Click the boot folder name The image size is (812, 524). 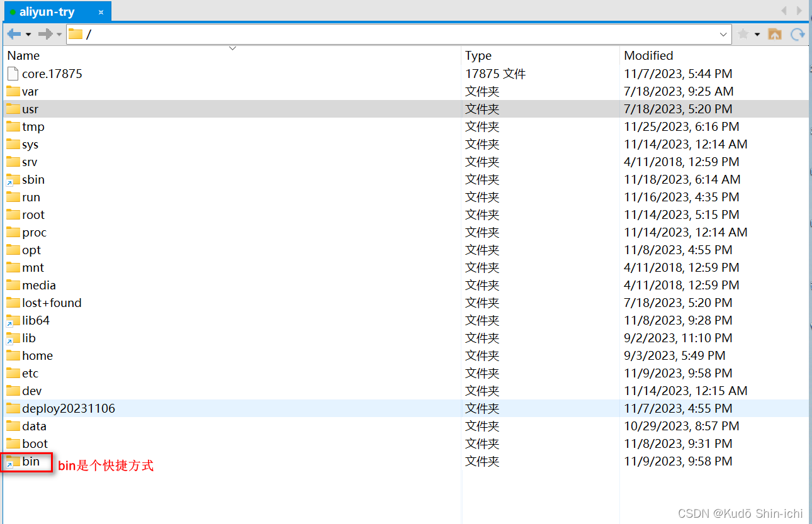tap(35, 443)
